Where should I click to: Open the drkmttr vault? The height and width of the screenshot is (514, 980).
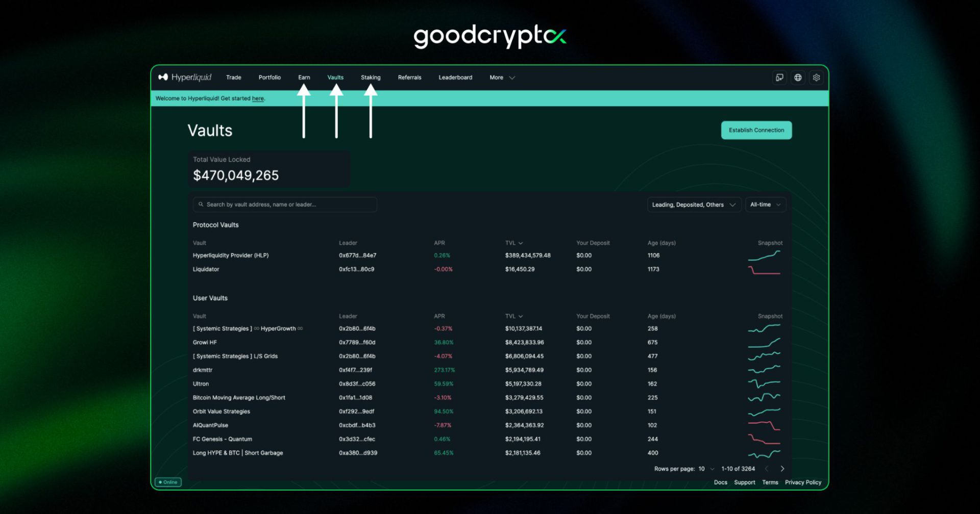203,370
